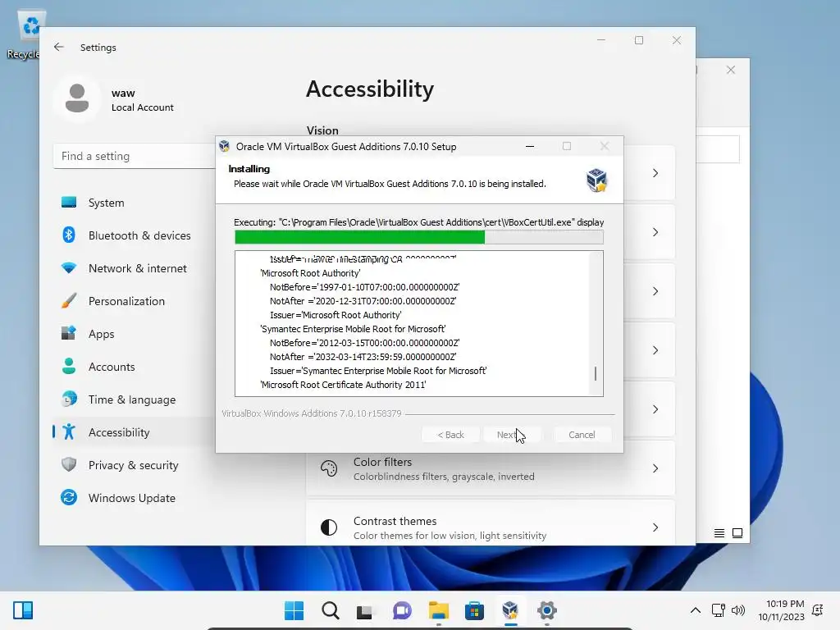
Task: Expand the Color filters row chevron
Action: [x=655, y=468]
